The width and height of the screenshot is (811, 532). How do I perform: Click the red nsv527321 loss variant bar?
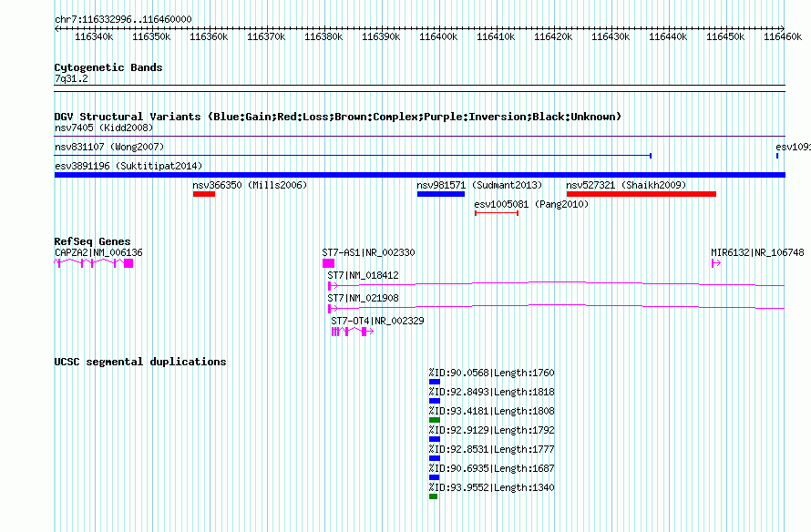pyautogui.click(x=642, y=194)
